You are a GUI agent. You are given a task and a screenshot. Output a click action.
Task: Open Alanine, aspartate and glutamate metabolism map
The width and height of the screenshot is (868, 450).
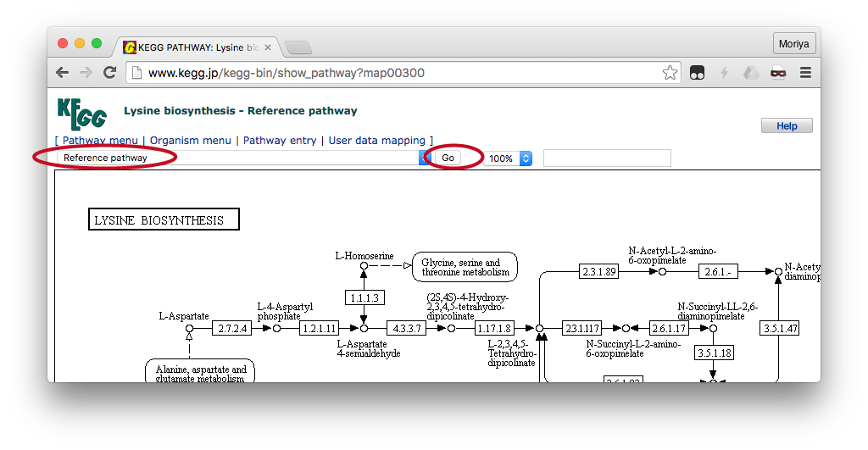[x=200, y=371]
